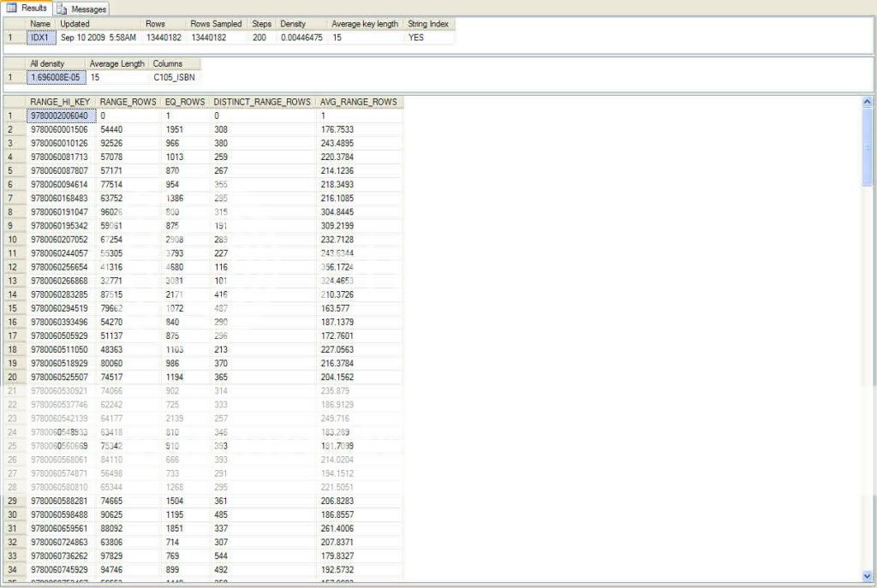Select the Sep 10 2009 5:58AM cell
877x588 pixels.
coord(99,38)
